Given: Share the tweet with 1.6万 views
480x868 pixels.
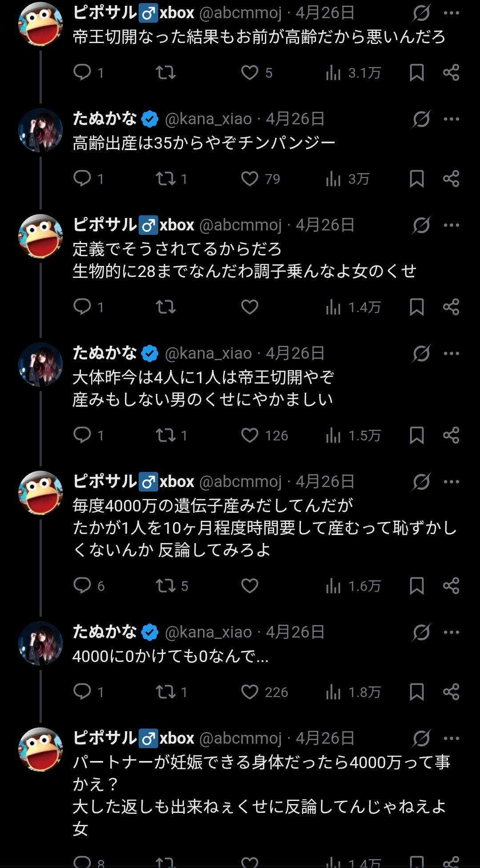Looking at the screenshot, I should pos(451,586).
